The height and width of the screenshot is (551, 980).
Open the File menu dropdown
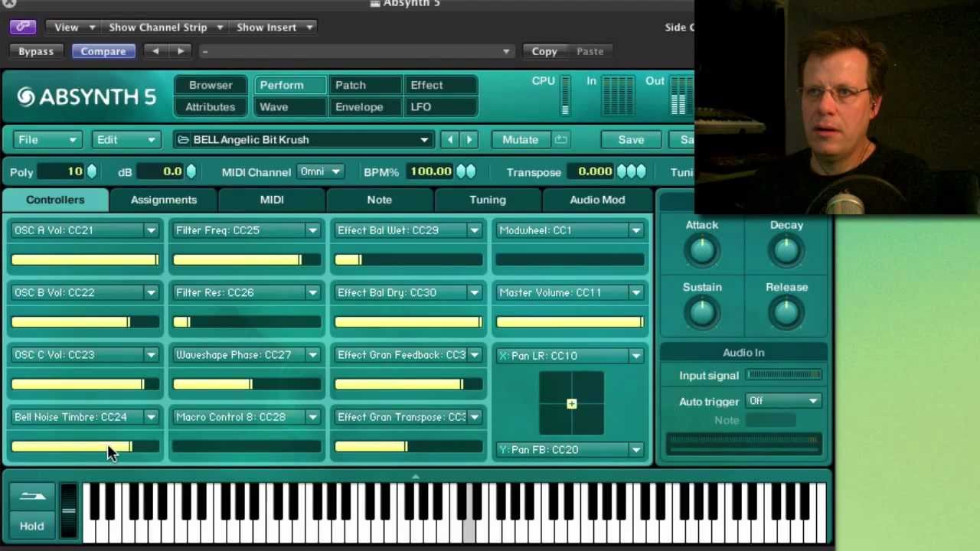[x=47, y=140]
